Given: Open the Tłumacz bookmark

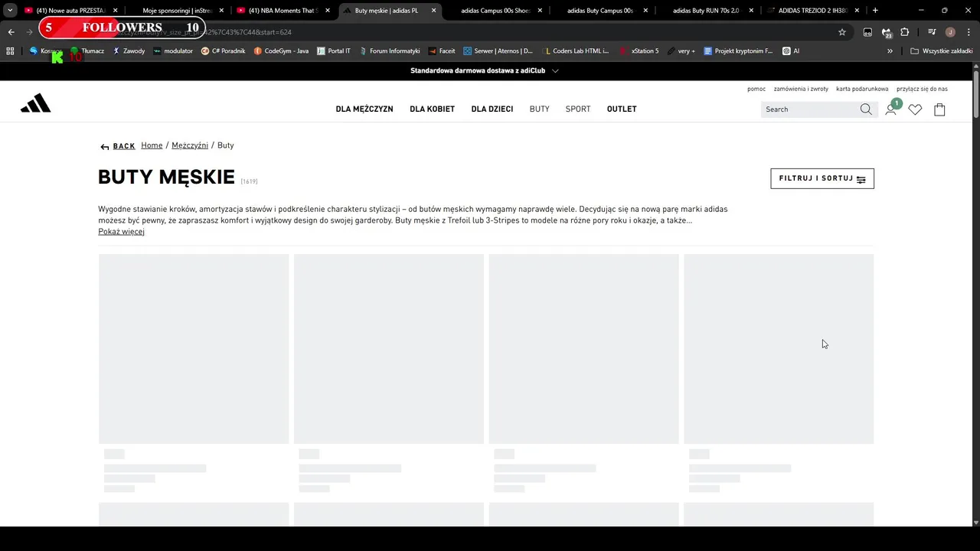Looking at the screenshot, I should [87, 51].
